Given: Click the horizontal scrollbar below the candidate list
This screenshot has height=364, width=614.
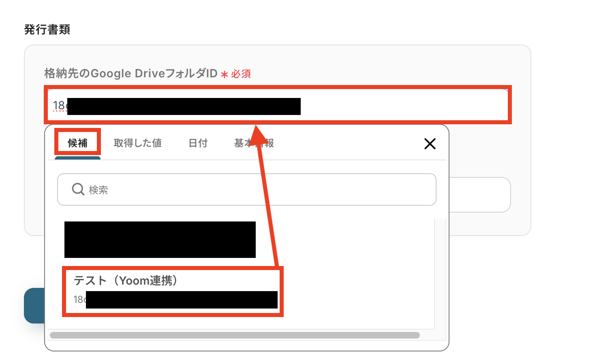Looking at the screenshot, I should pyautogui.click(x=235, y=335).
